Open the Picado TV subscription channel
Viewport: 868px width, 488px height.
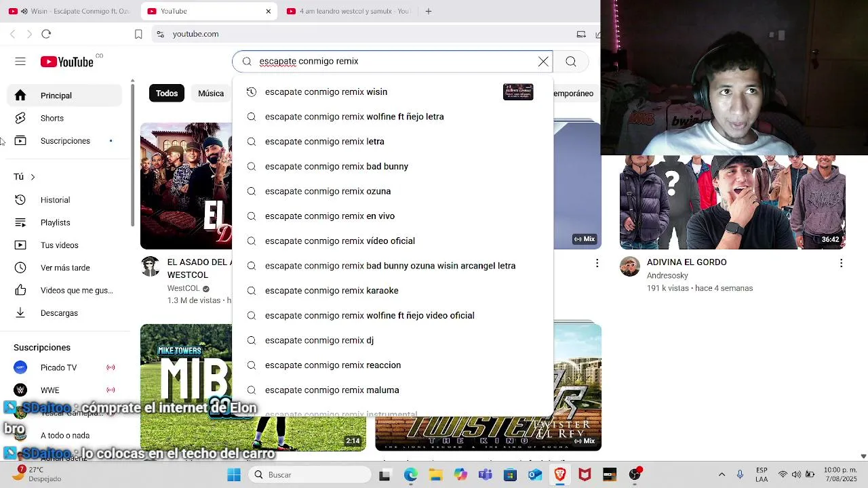coord(65,367)
